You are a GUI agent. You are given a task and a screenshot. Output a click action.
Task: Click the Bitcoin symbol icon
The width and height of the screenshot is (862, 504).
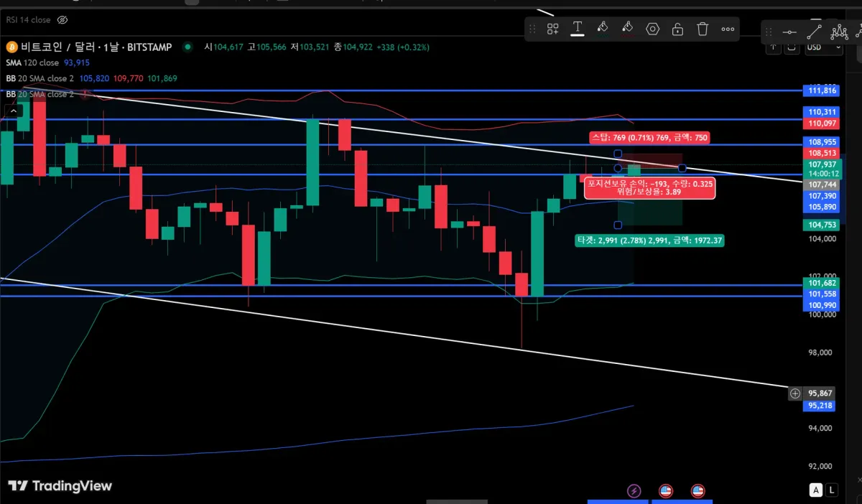click(x=11, y=47)
